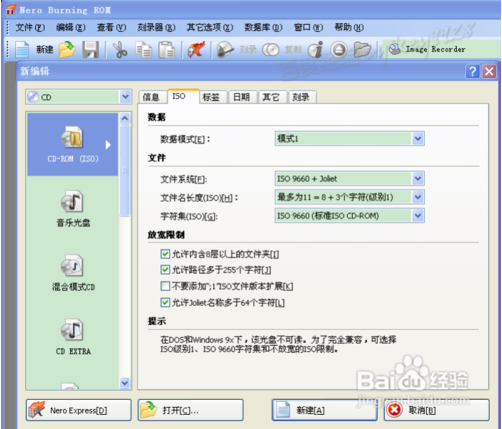Viewport: 502px width, 429px height.
Task: Click the Nero Express[D] button
Action: pyautogui.click(x=79, y=410)
